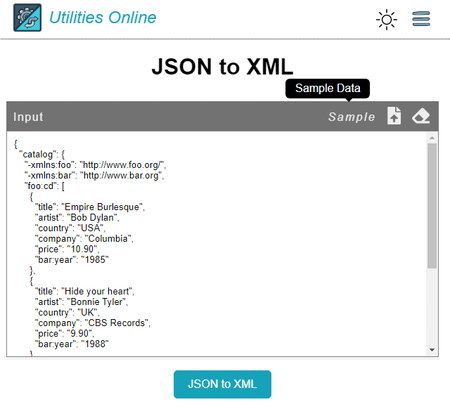450x402 pixels.
Task: Clear input with the eraser icon
Action: tap(421, 116)
